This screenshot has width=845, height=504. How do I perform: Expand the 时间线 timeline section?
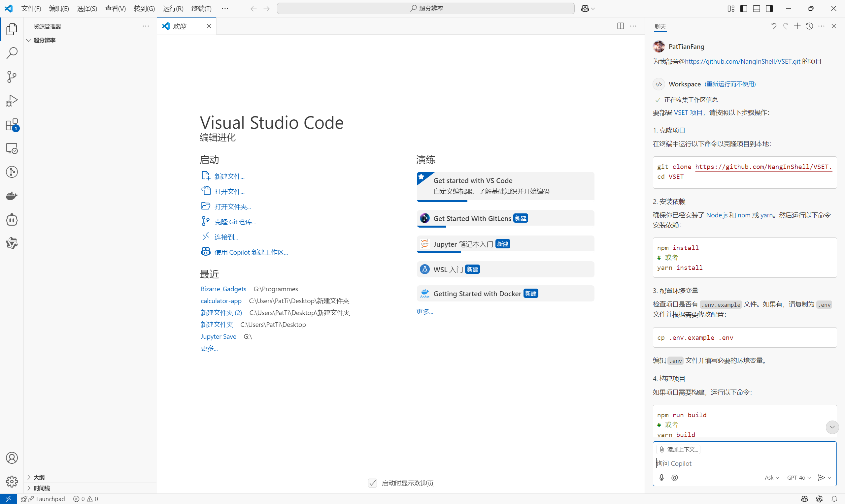click(x=90, y=488)
